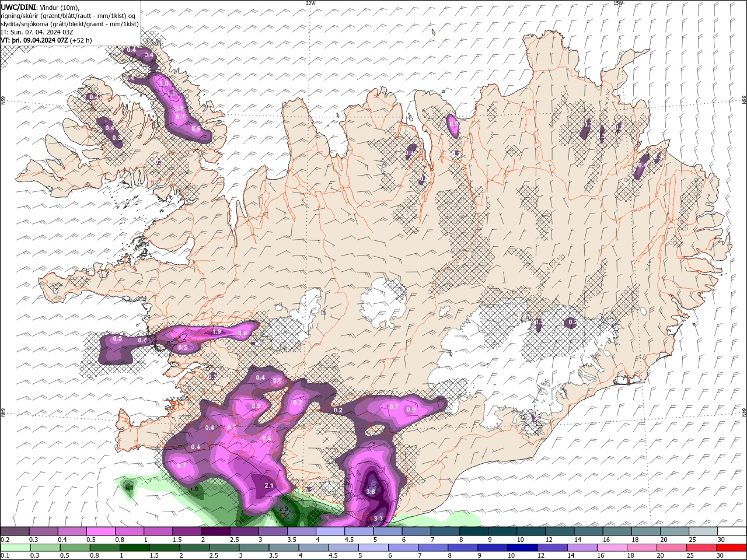747x560 pixels.
Task: Click the 3.8 precipitation value on the map
Action: (x=371, y=492)
